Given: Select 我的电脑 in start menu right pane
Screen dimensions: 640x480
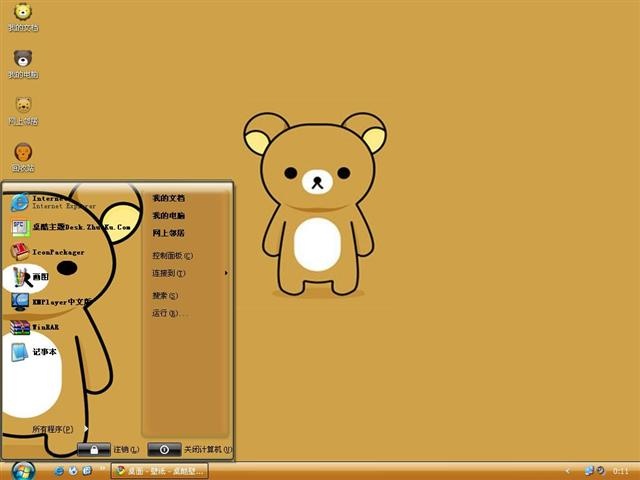Looking at the screenshot, I should tap(169, 216).
